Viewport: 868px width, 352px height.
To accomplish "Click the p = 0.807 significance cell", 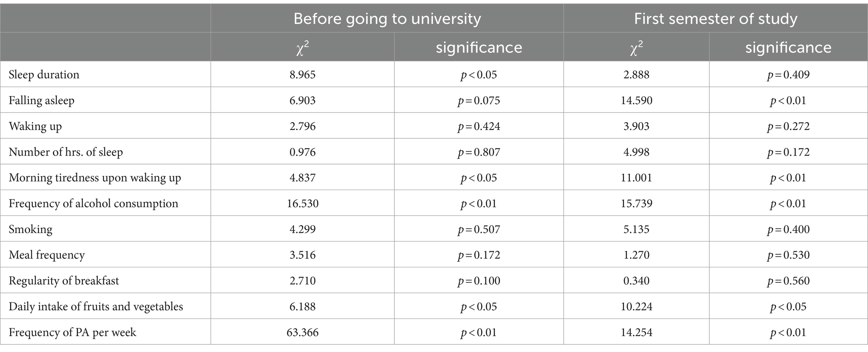I will point(479,152).
